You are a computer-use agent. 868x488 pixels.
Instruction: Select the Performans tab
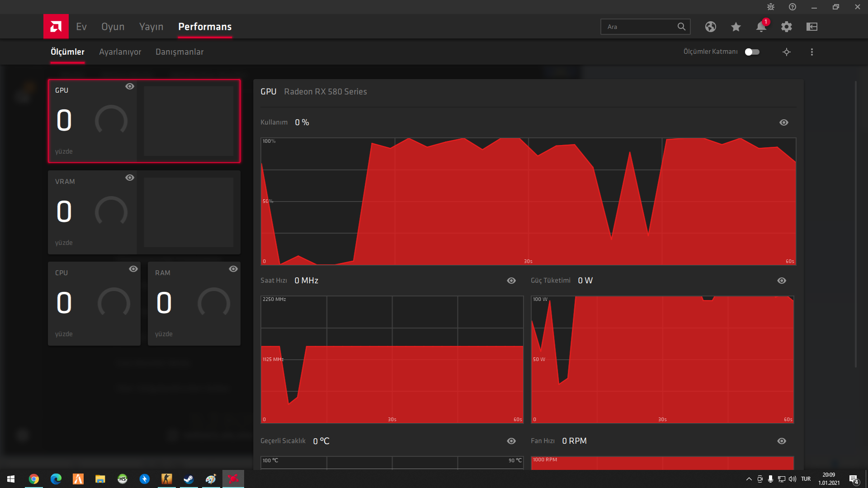point(205,27)
